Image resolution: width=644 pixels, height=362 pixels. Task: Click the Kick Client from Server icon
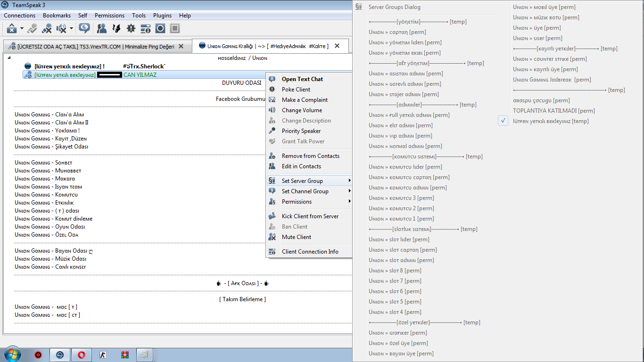[x=272, y=216]
